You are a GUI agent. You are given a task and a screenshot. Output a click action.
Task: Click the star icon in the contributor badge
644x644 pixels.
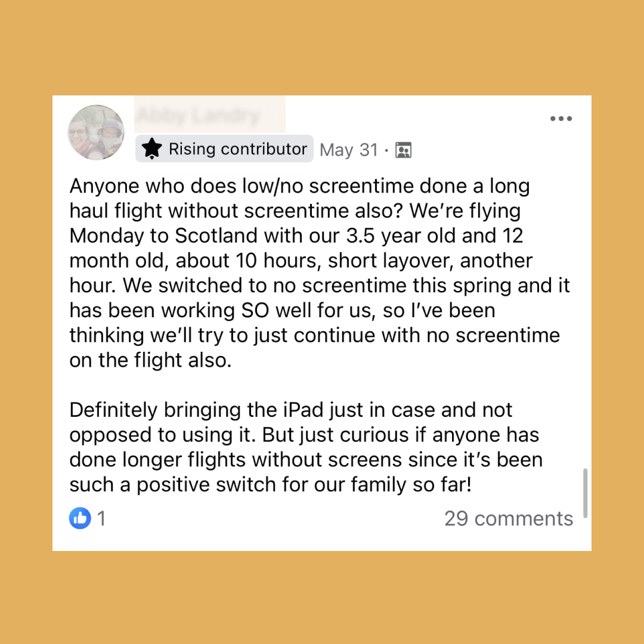point(153,149)
